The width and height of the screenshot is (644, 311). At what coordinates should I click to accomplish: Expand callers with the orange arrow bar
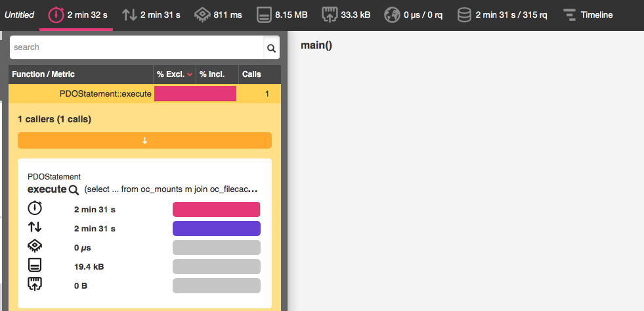[x=144, y=140]
